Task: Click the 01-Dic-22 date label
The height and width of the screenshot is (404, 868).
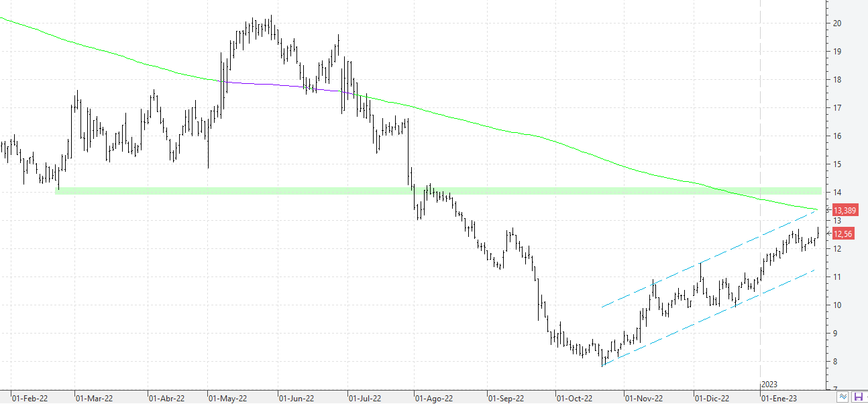Action: (712, 398)
